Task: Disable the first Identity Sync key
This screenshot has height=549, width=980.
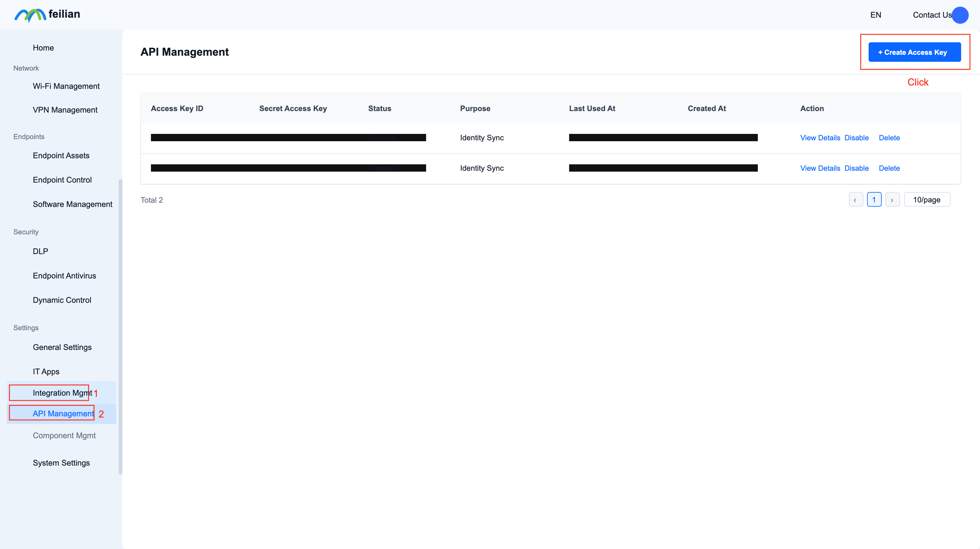Action: pos(856,138)
